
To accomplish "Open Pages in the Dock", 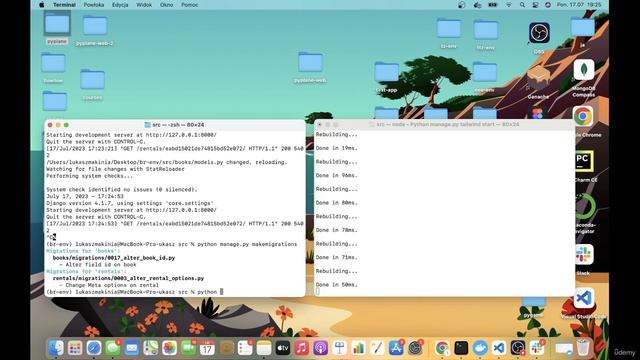I will click(x=377, y=348).
